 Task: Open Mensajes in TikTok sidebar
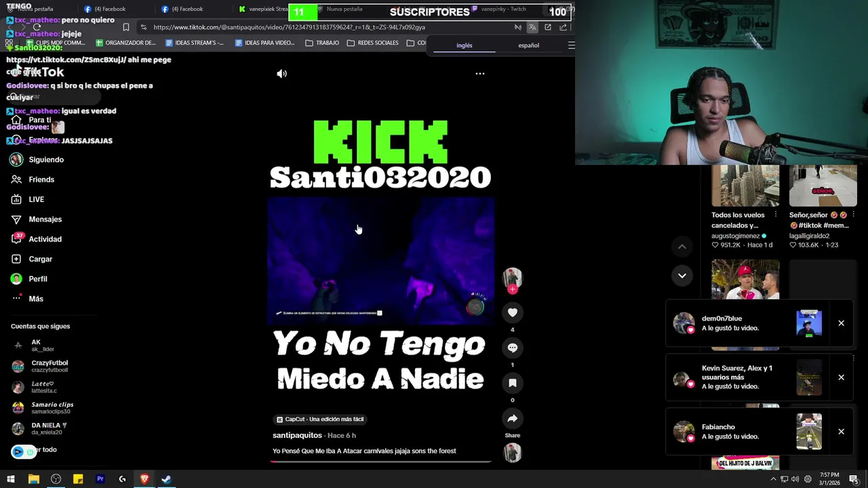tap(37, 220)
